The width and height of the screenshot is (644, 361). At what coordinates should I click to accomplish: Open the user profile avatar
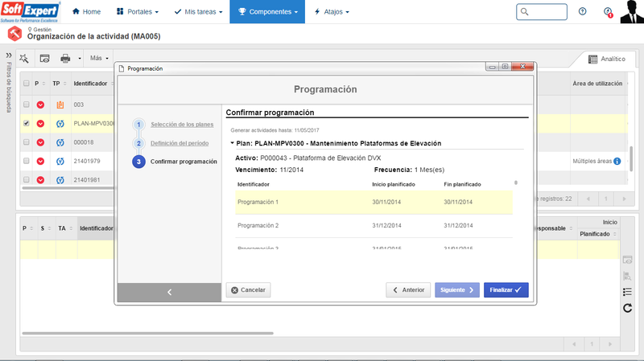[x=632, y=11]
